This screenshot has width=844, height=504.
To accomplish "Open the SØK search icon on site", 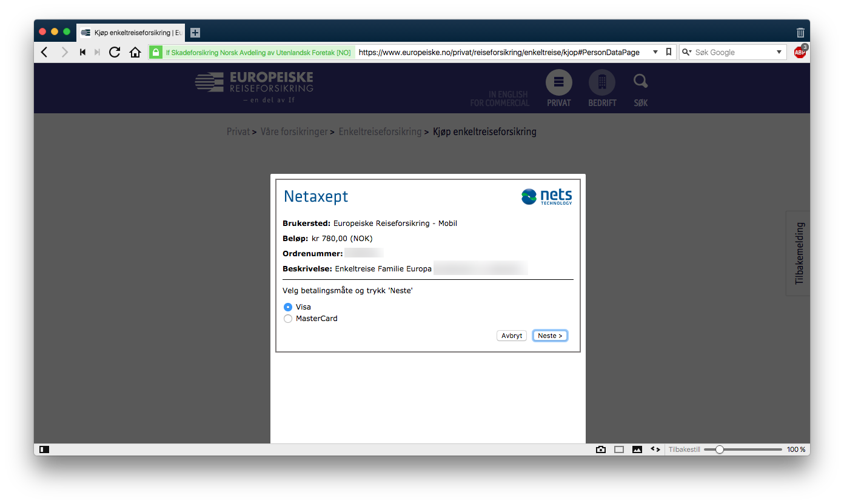I will [x=640, y=81].
